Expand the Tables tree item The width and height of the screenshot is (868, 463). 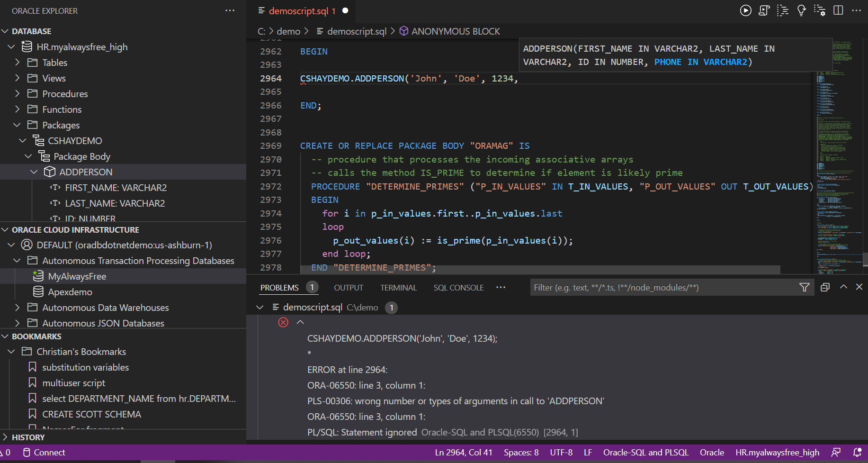tap(18, 62)
